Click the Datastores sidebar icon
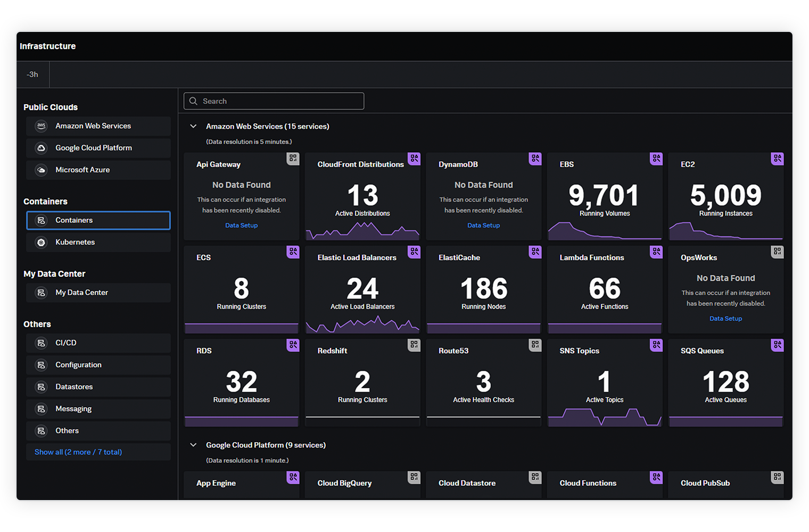The image size is (809, 532). point(41,387)
